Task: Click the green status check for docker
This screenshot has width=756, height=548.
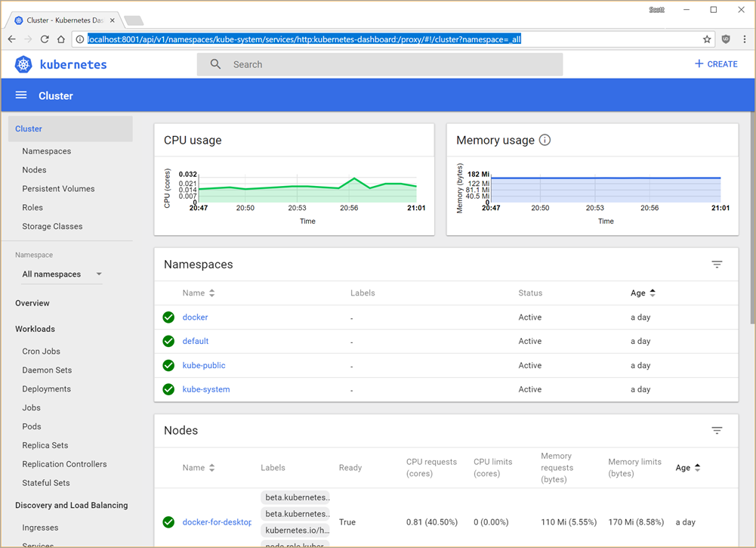Action: pos(168,317)
